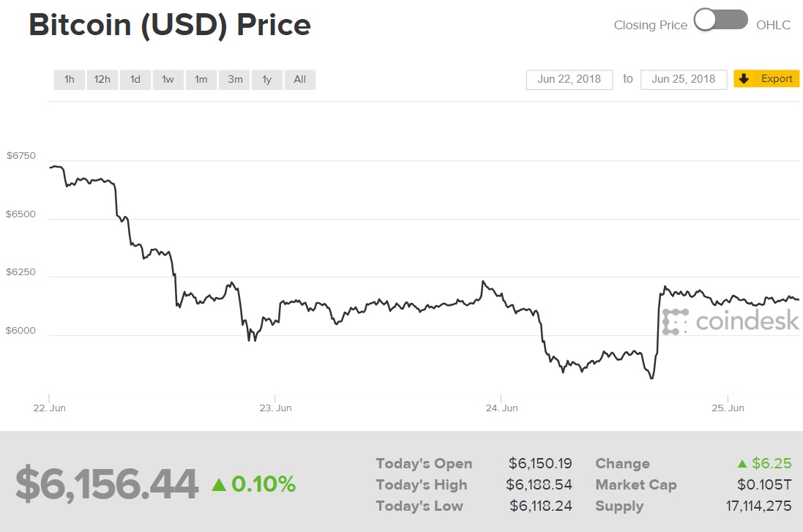Select the 3m time range
Image resolution: width=803 pixels, height=532 pixels.
[x=234, y=79]
